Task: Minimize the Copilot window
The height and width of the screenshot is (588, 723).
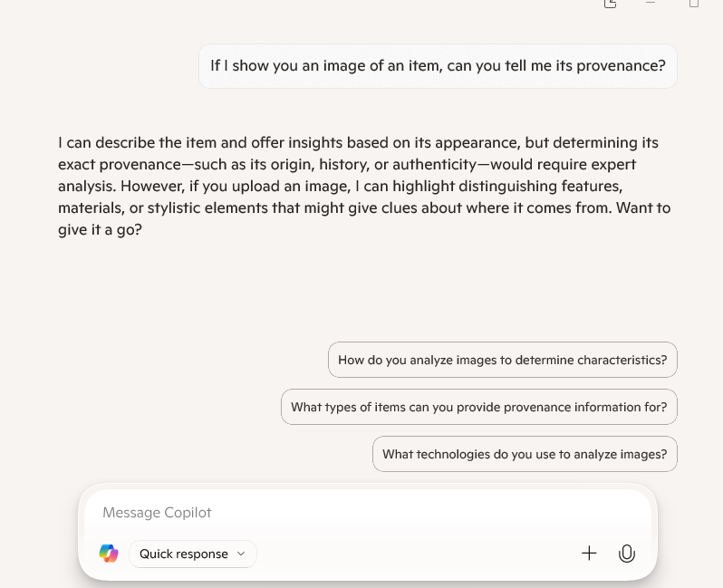Action: tap(651, 4)
